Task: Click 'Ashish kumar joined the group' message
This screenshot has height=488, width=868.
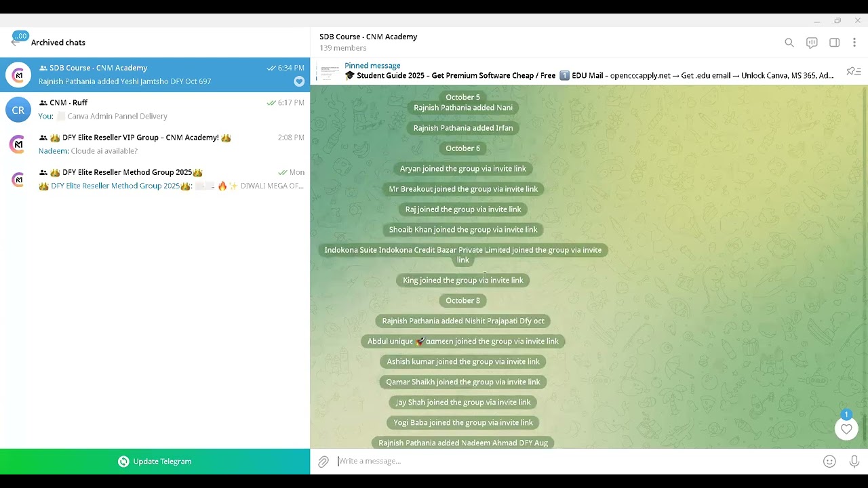Action: [463, 361]
